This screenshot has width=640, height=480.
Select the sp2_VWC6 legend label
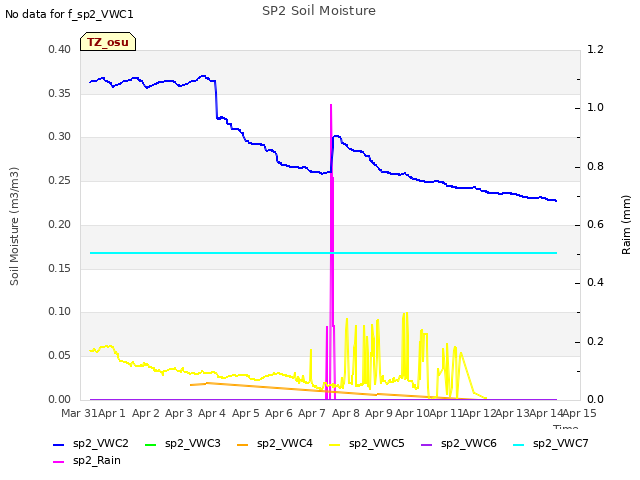click(x=469, y=443)
